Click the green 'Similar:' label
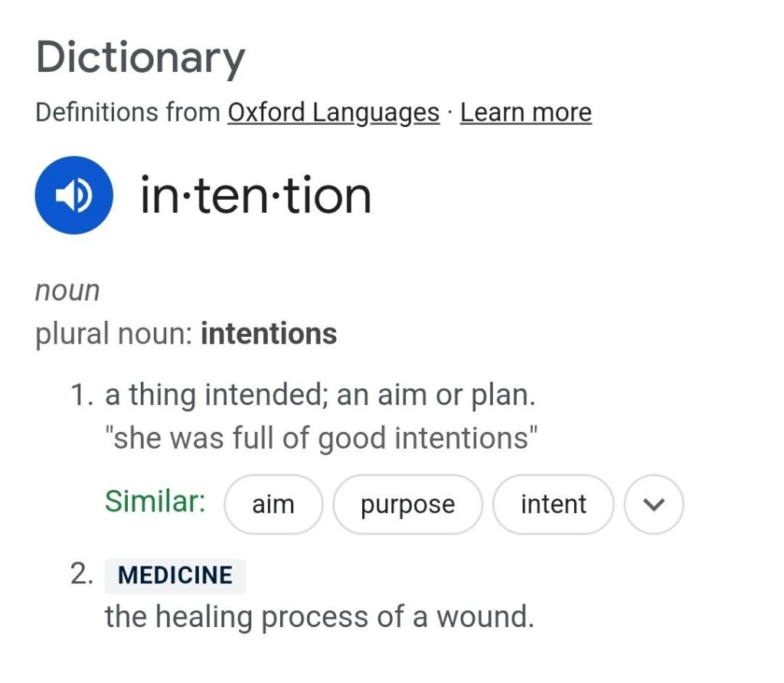The height and width of the screenshot is (683, 784). click(x=155, y=502)
